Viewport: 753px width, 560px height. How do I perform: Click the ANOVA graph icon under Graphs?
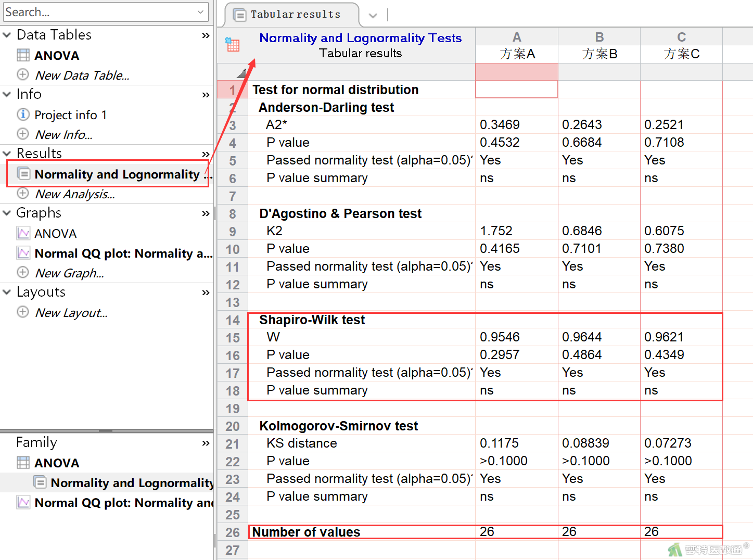tap(23, 233)
